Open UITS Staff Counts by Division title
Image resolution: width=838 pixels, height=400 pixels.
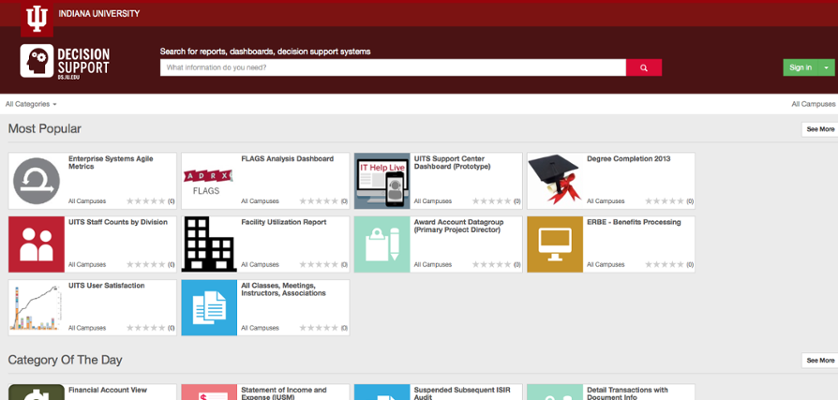click(118, 222)
